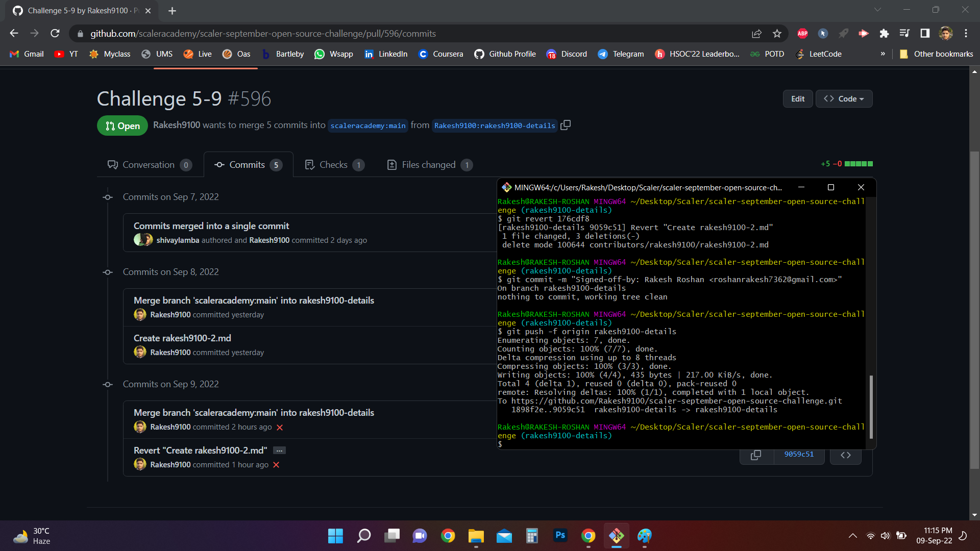Switch to the Files changed tab
Image resolution: width=980 pixels, height=551 pixels.
[429, 165]
